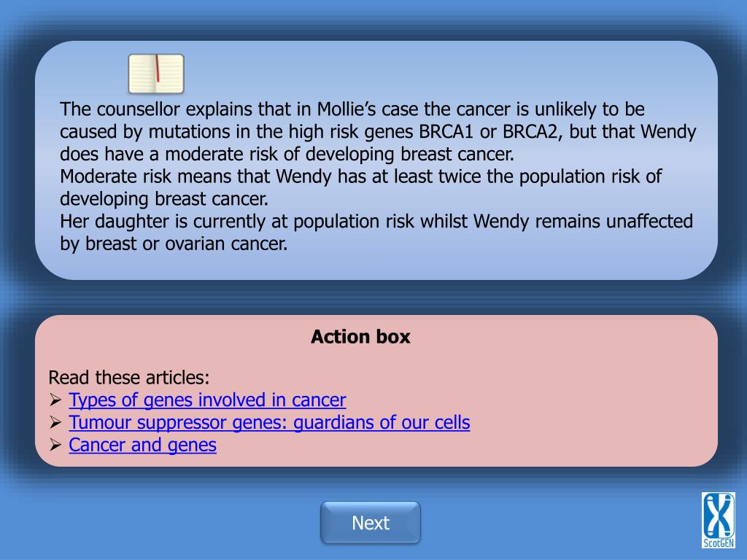The width and height of the screenshot is (747, 560).
Task: Open Tumour suppressor genes: guardians of our cells
Action: point(270,422)
